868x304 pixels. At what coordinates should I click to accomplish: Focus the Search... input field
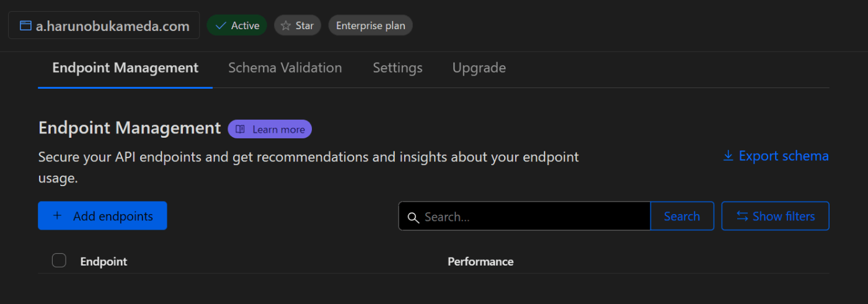tap(525, 216)
